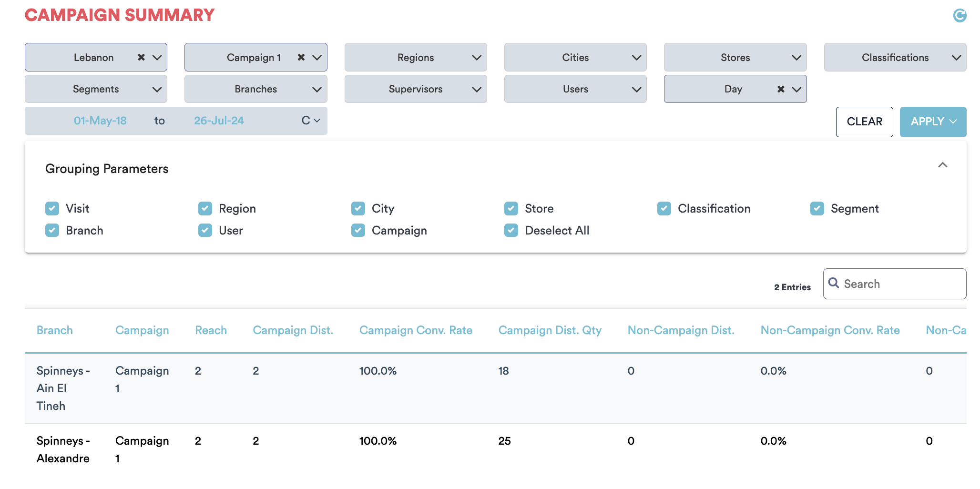Click the magnifier icon in the search box
This screenshot has height=489, width=980.
[x=834, y=283]
